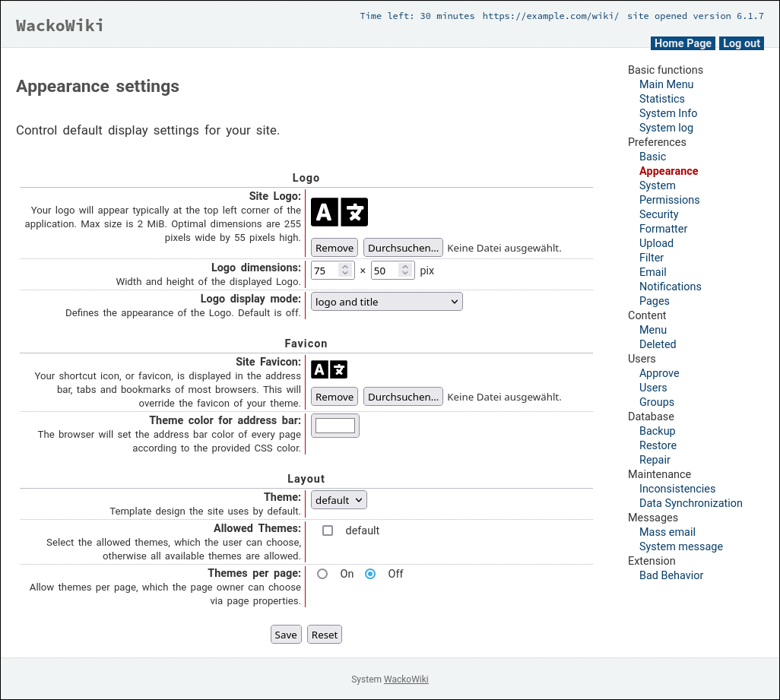Click the Home Page button

coord(682,43)
